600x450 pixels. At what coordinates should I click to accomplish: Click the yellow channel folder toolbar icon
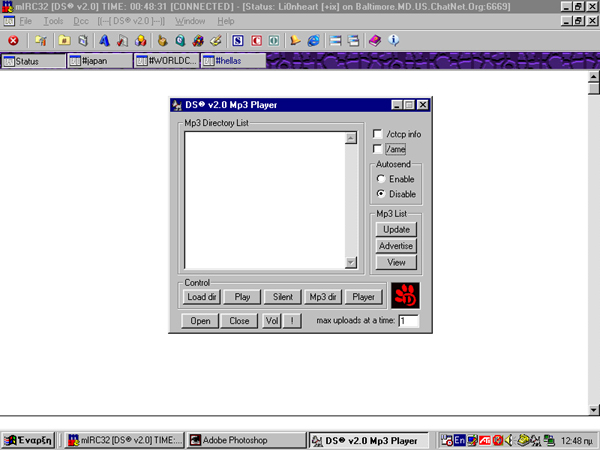64,41
